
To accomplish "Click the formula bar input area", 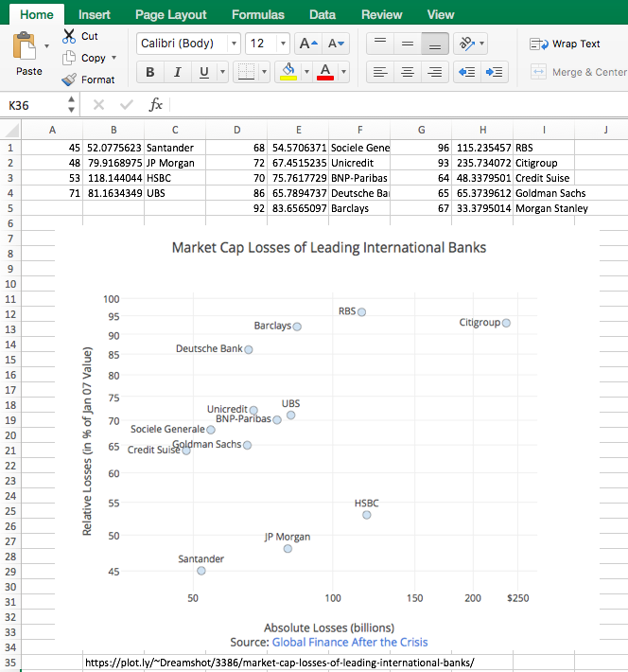I will coord(398,104).
